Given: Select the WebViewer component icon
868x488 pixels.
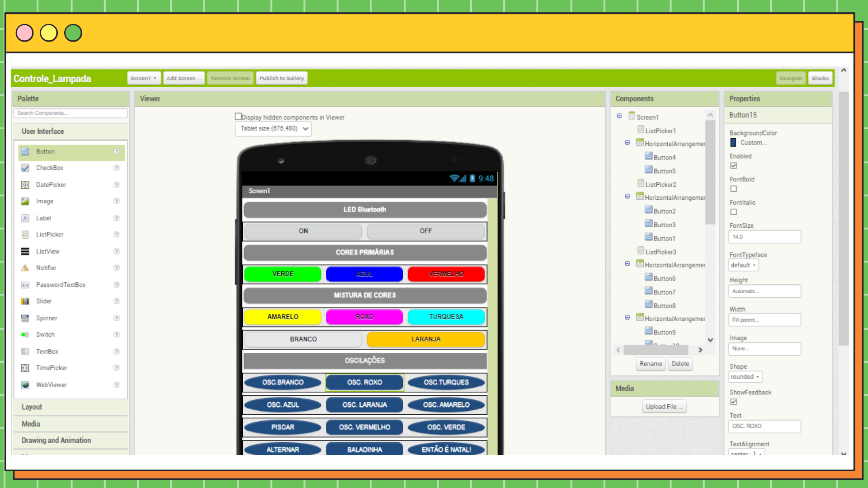Looking at the screenshot, I should [25, 385].
